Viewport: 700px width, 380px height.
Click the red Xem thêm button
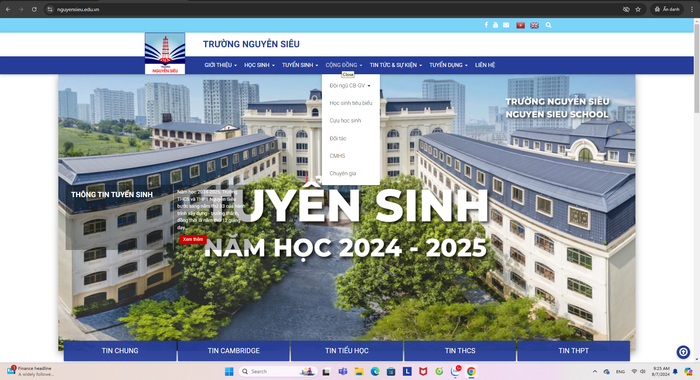coord(193,239)
